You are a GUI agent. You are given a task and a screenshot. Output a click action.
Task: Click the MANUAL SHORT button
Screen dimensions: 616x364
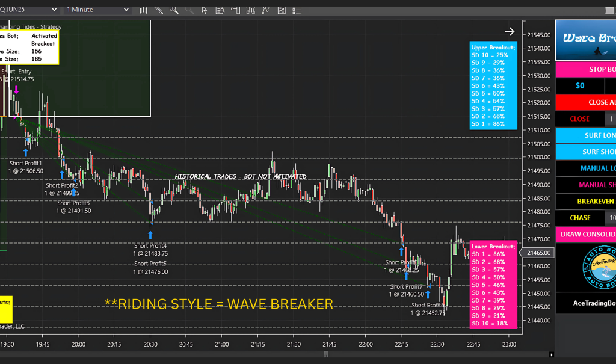pos(586,185)
